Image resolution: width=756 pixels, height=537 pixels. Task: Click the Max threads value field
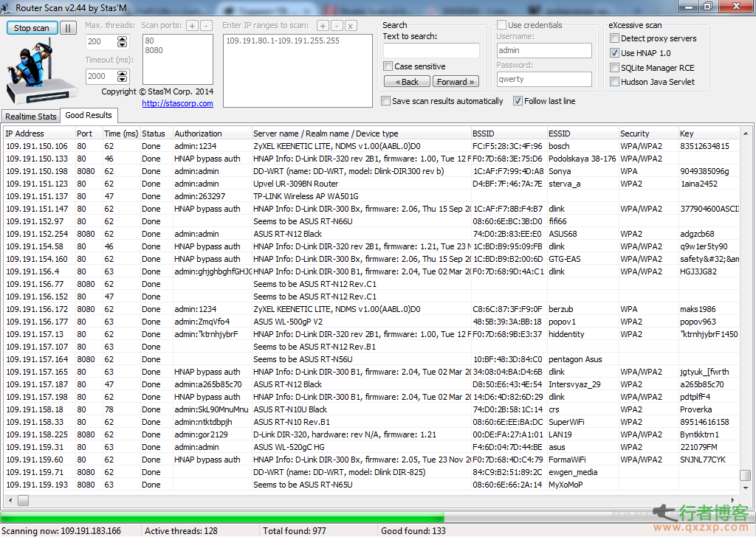[102, 42]
